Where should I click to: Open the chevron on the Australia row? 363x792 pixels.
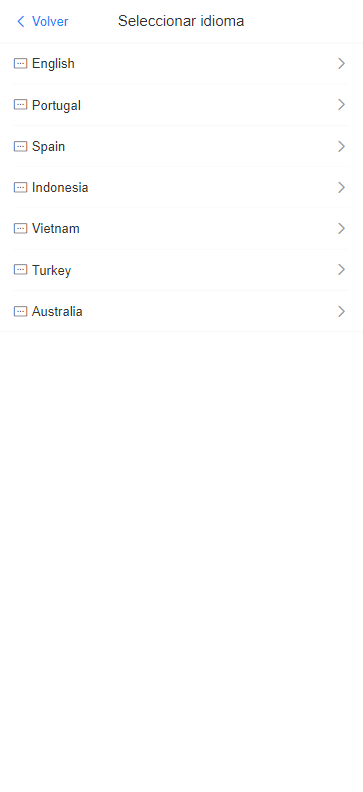pyautogui.click(x=342, y=311)
